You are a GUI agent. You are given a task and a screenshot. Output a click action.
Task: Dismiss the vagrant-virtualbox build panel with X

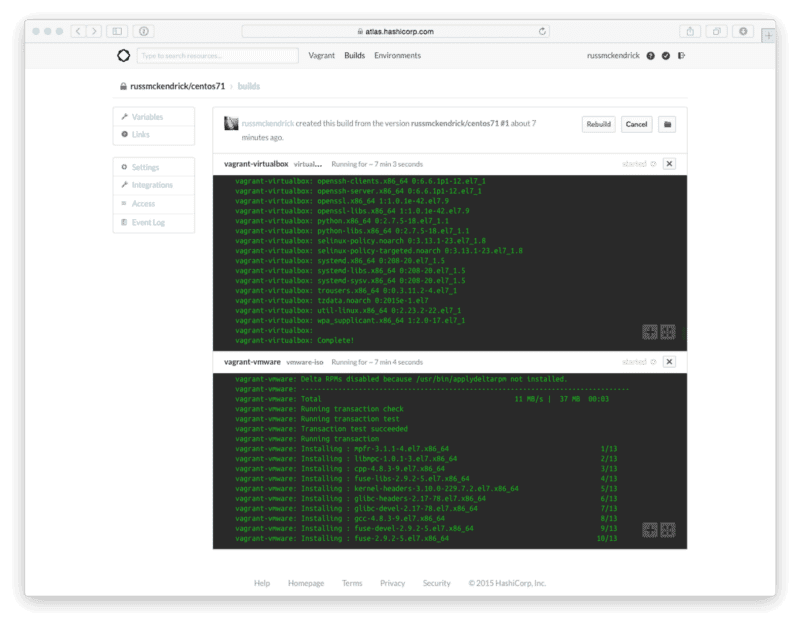669,164
